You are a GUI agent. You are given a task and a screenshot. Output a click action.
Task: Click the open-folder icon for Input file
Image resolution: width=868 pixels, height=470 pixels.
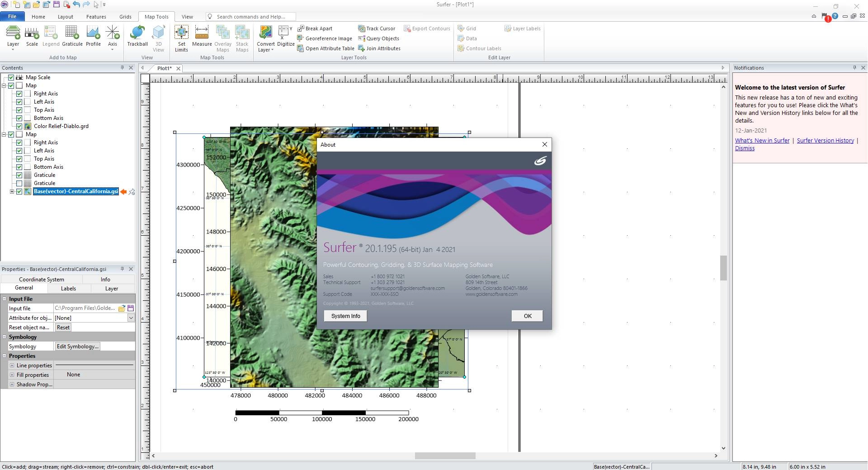[x=122, y=308]
